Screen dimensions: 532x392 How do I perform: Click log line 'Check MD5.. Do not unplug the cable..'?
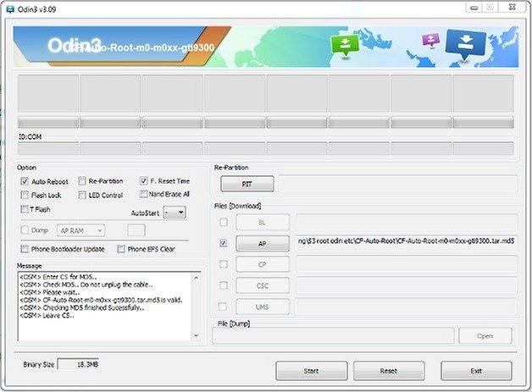[x=86, y=284]
